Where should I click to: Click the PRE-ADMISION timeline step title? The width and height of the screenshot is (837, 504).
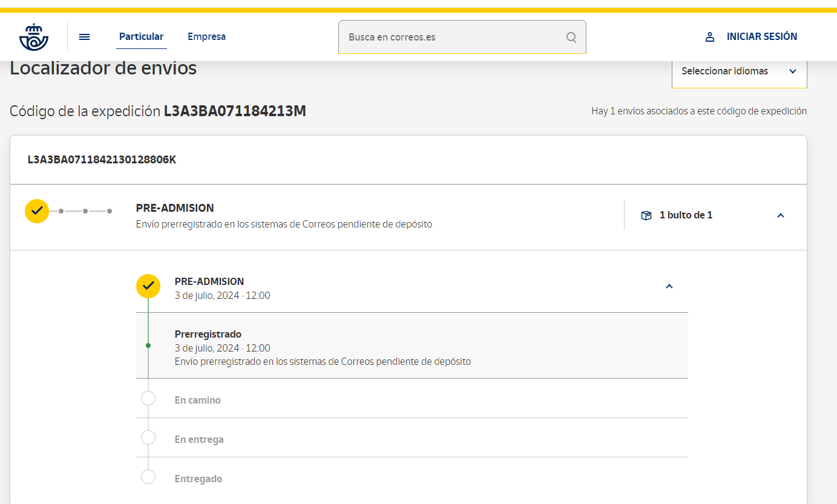pyautogui.click(x=209, y=281)
